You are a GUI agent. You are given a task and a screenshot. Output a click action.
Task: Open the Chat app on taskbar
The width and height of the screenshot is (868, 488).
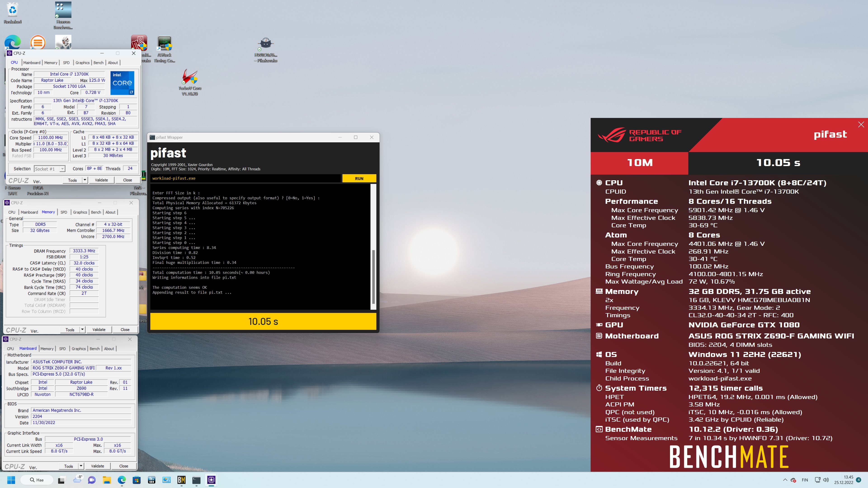tap(92, 480)
